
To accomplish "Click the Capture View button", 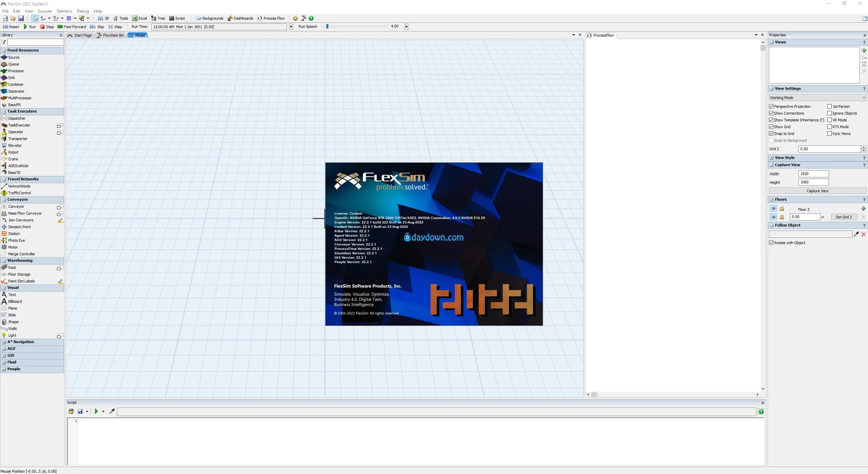I will coord(817,191).
